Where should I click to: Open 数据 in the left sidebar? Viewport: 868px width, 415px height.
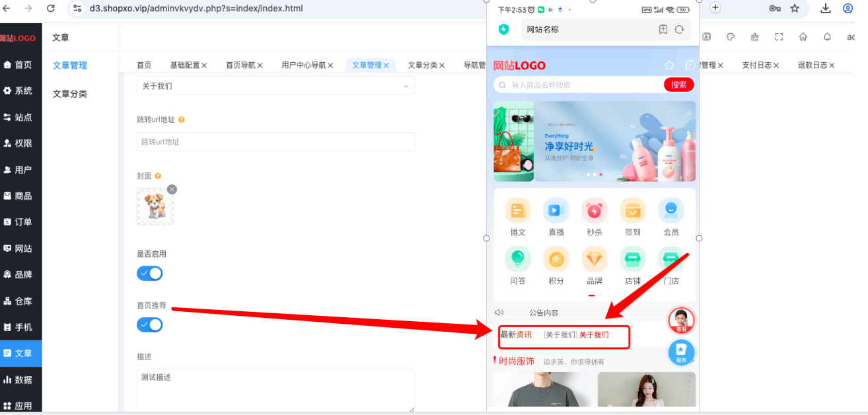(20, 380)
